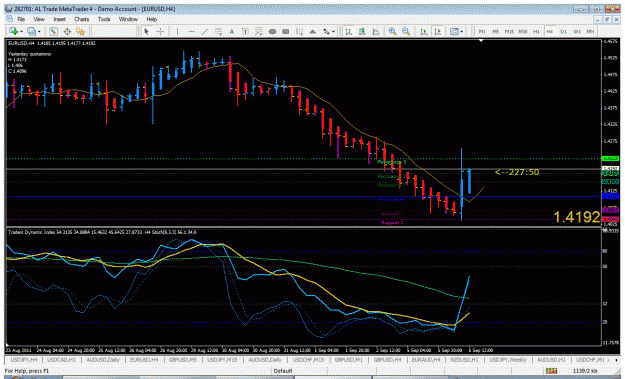The height and width of the screenshot is (379, 625).
Task: Switch chart to D1 timeframe
Action: point(563,31)
